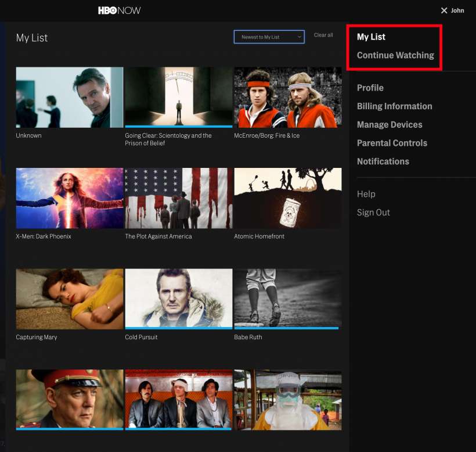
Task: Click the John profile name
Action: coord(457,10)
